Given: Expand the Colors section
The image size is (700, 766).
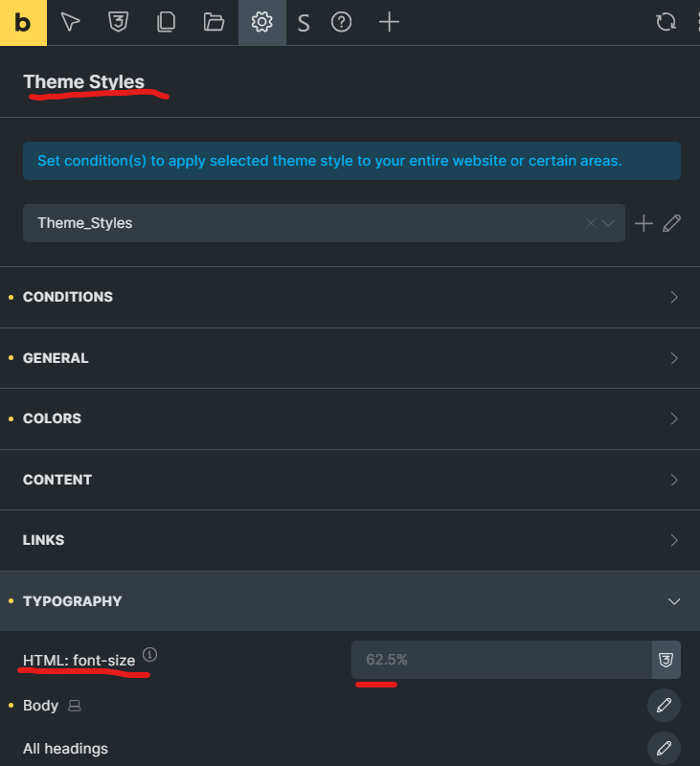Looking at the screenshot, I should click(x=350, y=418).
